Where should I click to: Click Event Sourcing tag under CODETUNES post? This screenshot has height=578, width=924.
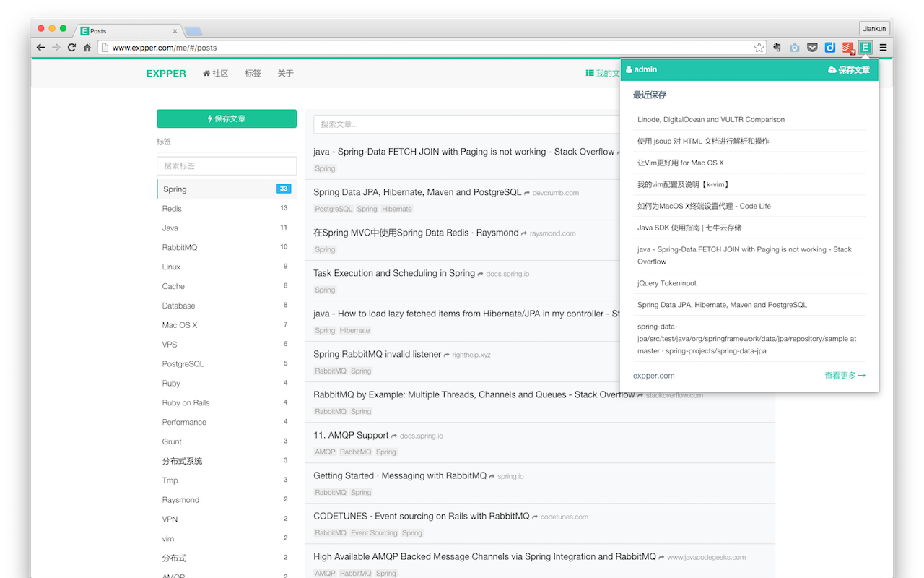click(x=374, y=532)
